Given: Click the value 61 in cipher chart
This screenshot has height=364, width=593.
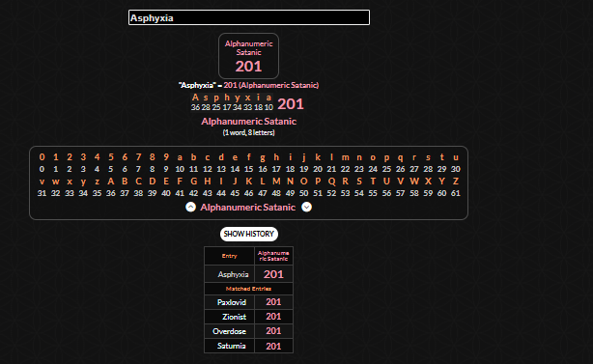Looking at the screenshot, I should tap(456, 193).
